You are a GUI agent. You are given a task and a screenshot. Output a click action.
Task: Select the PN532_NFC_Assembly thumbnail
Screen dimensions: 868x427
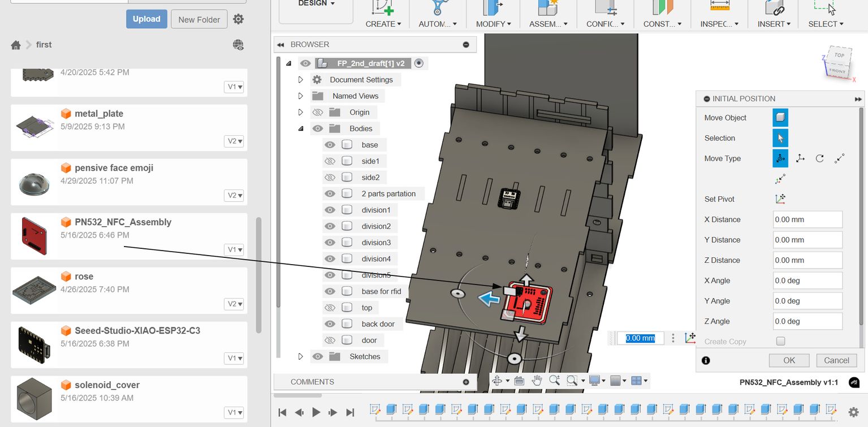click(35, 235)
